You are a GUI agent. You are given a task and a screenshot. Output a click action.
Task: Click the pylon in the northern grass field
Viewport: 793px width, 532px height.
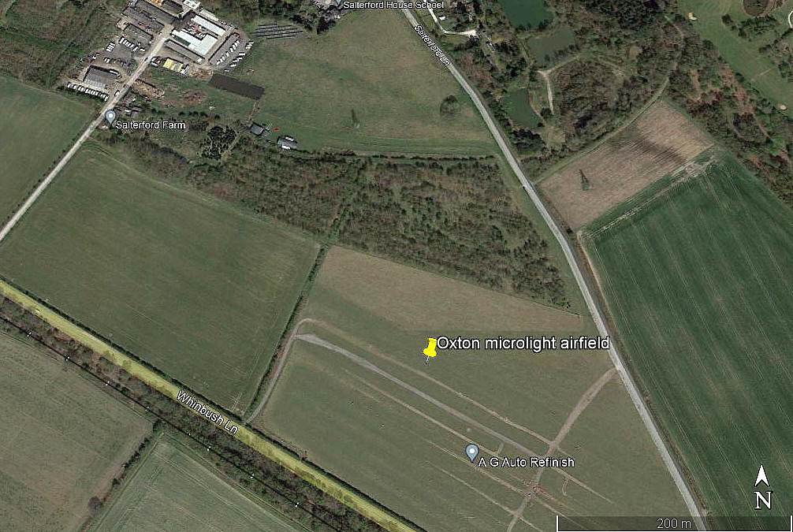355,118
